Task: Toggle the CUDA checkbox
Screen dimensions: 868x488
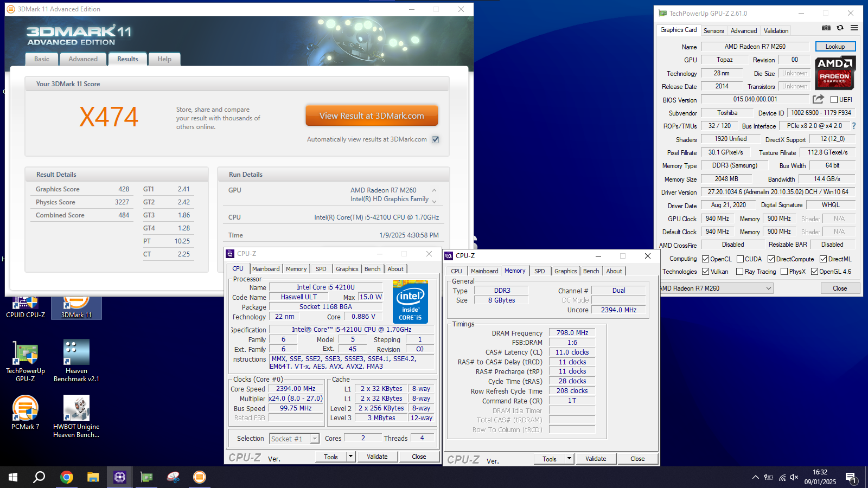Action: pyautogui.click(x=740, y=259)
